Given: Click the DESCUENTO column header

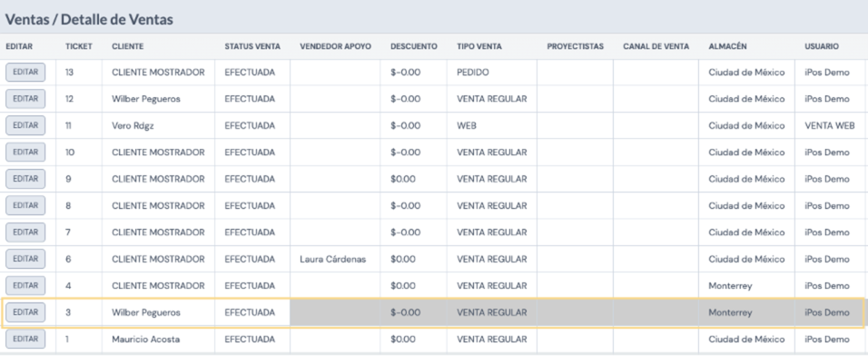Looking at the screenshot, I should [413, 46].
